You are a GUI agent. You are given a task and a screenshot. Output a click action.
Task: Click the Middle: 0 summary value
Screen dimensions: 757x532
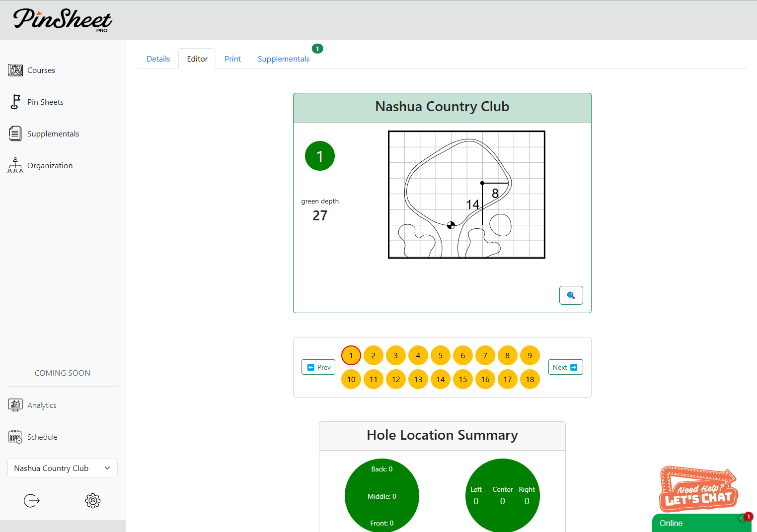pyautogui.click(x=382, y=496)
